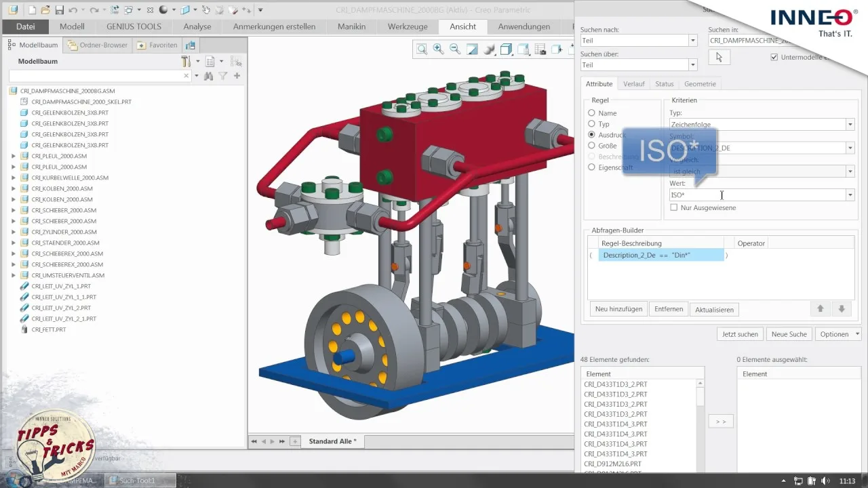Click the Zoom in magnifier icon
Viewport: 868px width, 488px height.
coord(438,49)
